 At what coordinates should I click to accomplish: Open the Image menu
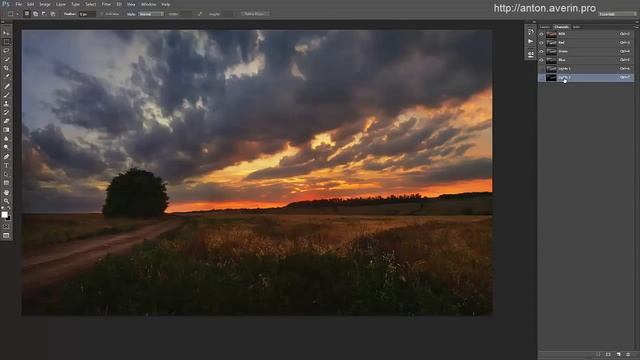point(45,4)
